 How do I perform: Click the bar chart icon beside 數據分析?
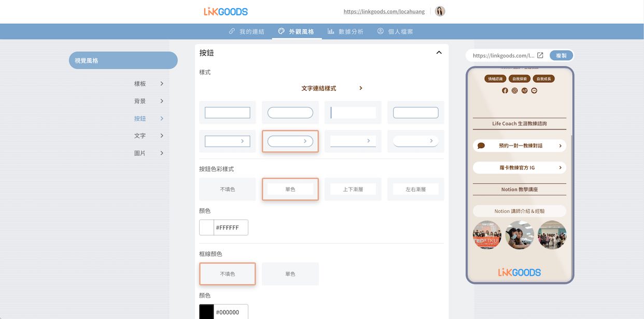tap(331, 32)
